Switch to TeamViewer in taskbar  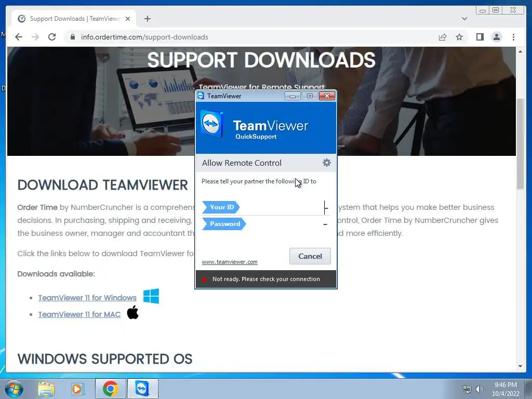coord(142,389)
